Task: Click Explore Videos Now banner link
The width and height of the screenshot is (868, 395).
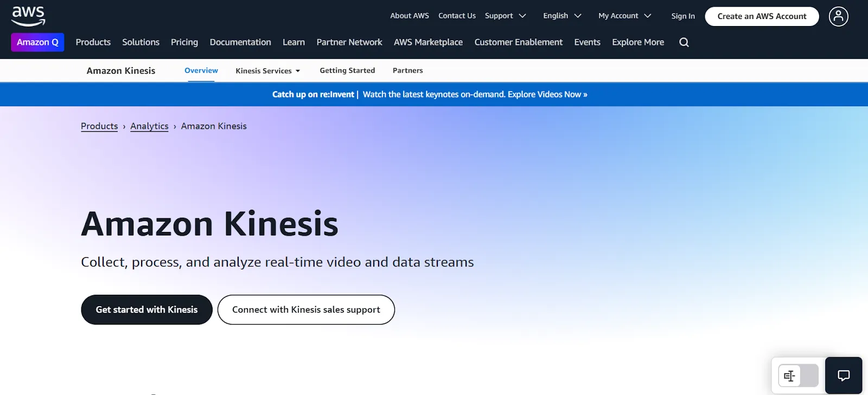Action: pos(547,94)
